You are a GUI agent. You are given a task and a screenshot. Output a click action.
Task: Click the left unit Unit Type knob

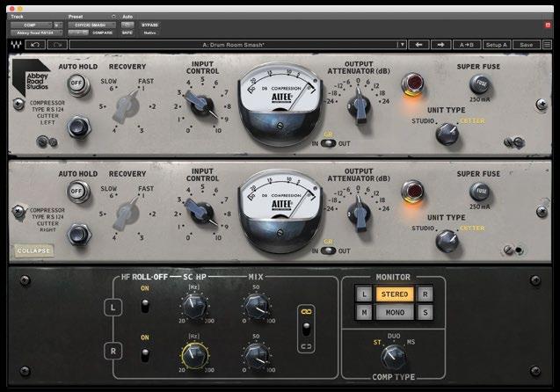[x=447, y=134]
